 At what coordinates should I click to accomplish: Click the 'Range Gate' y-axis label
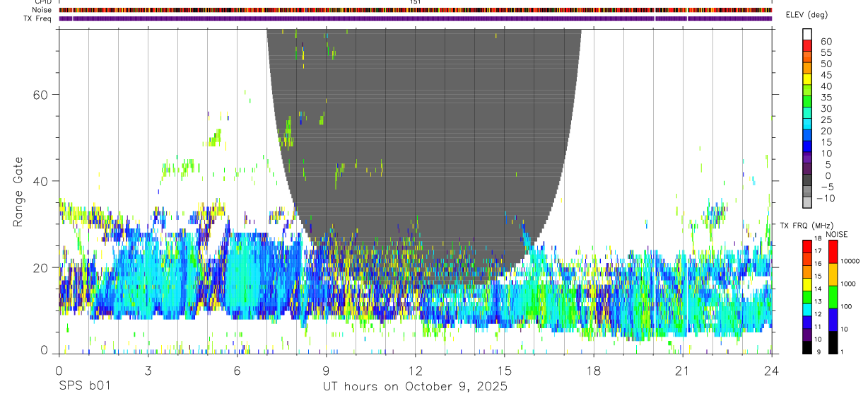pos(18,192)
